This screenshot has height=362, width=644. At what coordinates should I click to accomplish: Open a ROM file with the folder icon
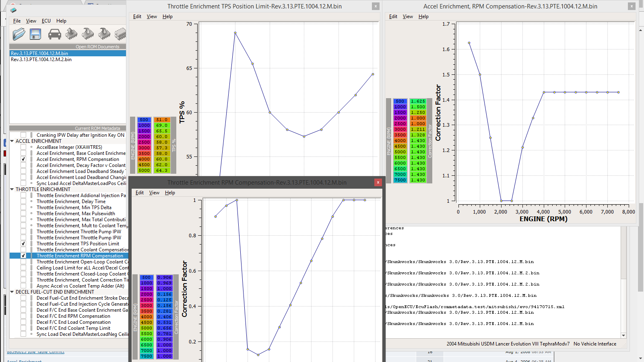[19, 34]
